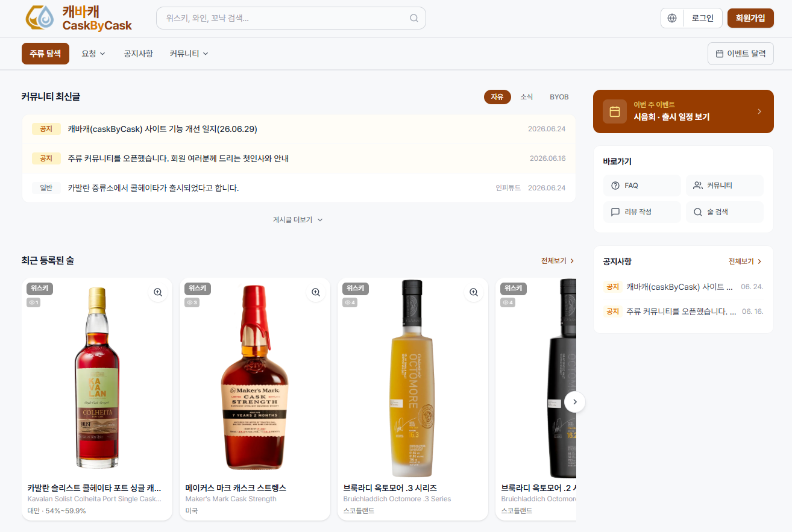Open Maker's Mark Cask Strength bottle card
Viewport: 792px width, 532px height.
[x=255, y=399]
